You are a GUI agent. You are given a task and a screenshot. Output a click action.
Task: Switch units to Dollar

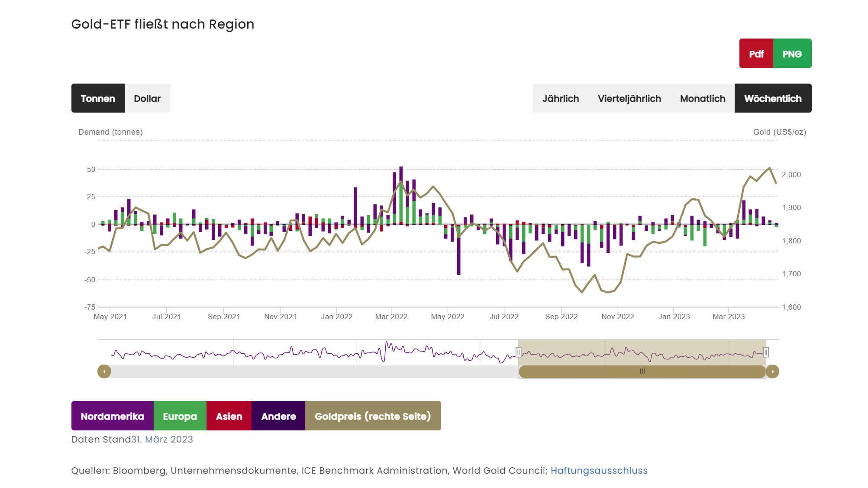pos(148,98)
